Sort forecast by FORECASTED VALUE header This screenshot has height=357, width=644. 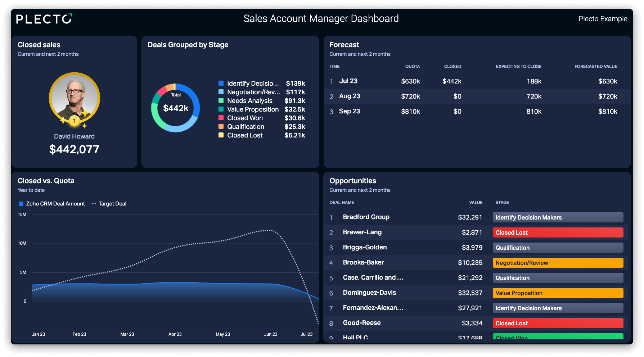tap(596, 67)
